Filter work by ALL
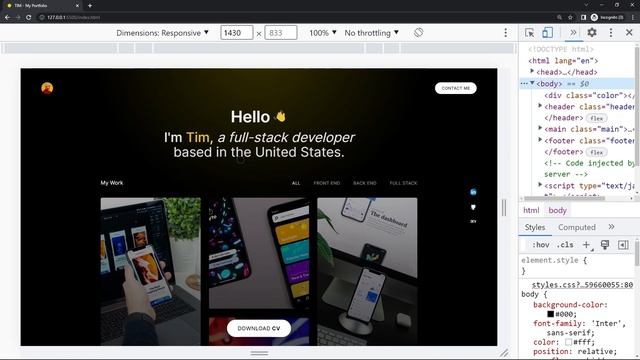Screen dimensions: 640x360 (x=296, y=183)
